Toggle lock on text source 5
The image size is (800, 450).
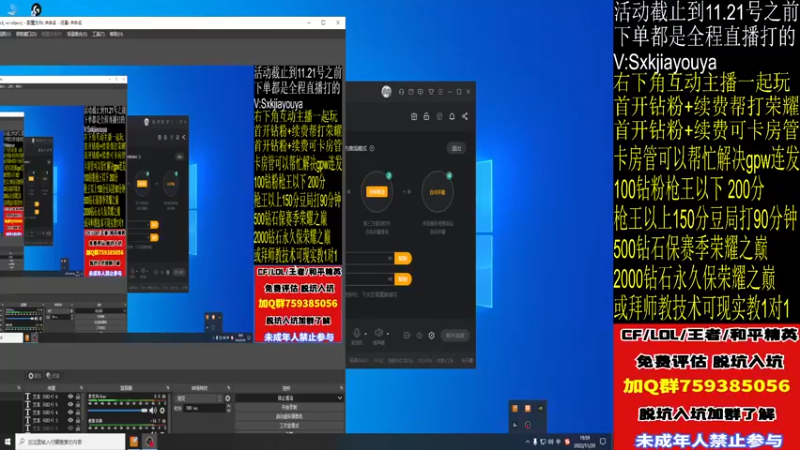(78, 405)
